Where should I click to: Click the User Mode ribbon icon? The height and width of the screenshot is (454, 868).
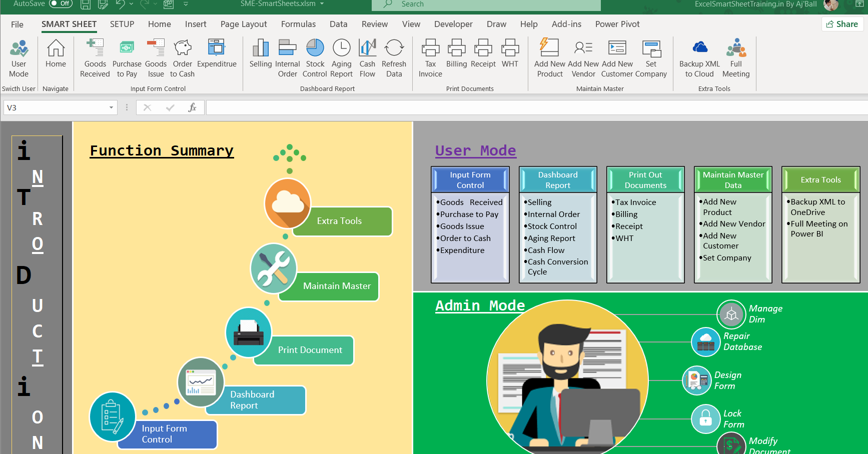[19, 57]
